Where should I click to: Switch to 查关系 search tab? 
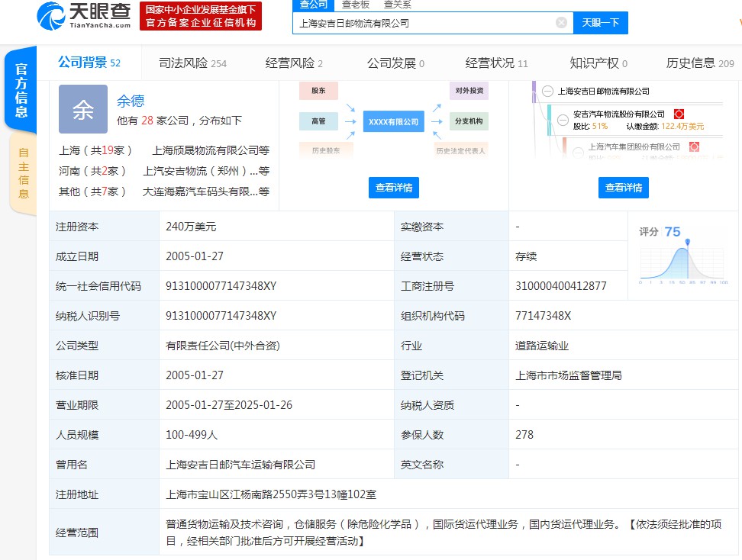pos(397,5)
